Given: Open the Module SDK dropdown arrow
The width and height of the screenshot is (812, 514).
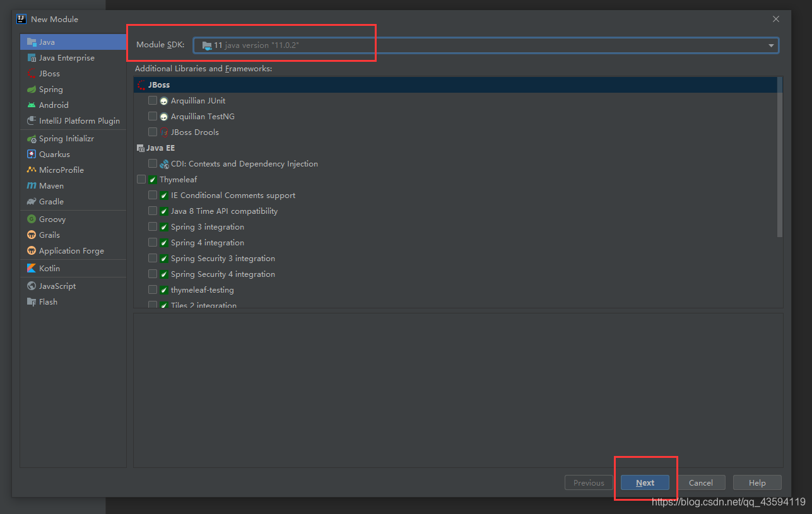Looking at the screenshot, I should pos(771,45).
